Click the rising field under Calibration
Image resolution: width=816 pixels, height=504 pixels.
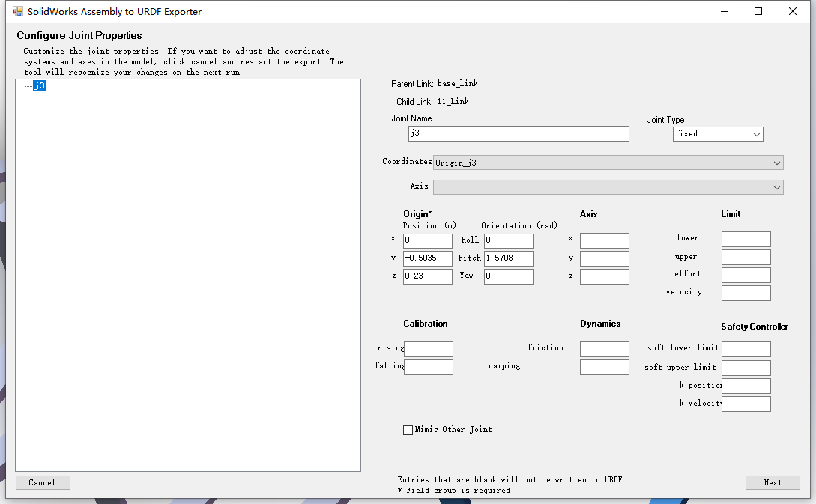(428, 349)
